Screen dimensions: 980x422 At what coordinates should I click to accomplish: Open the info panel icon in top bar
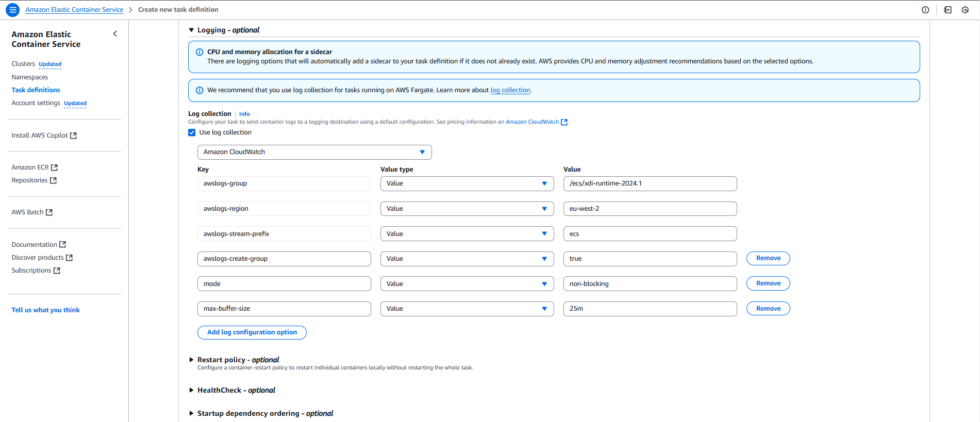click(925, 10)
